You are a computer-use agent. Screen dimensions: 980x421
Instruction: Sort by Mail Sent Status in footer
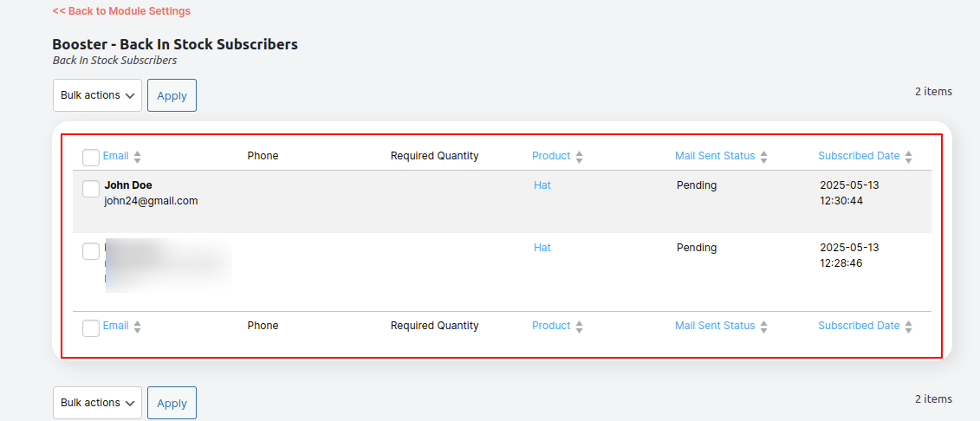(x=715, y=326)
